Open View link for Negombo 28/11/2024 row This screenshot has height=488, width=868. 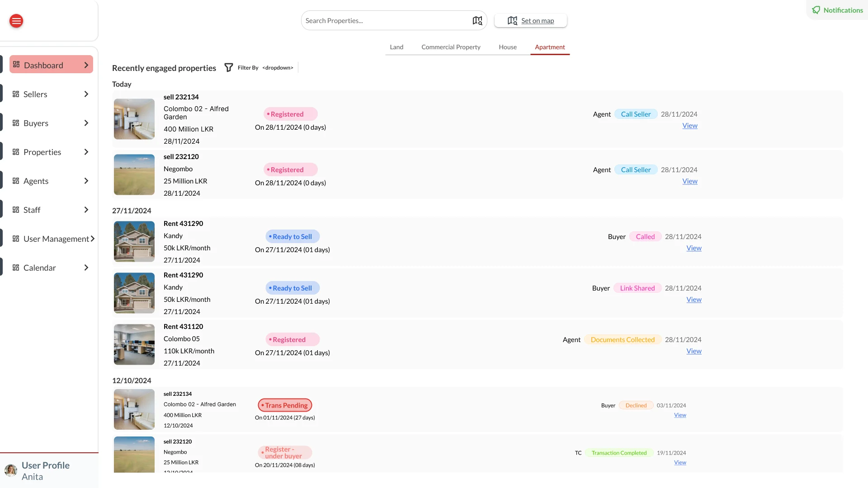(x=690, y=181)
